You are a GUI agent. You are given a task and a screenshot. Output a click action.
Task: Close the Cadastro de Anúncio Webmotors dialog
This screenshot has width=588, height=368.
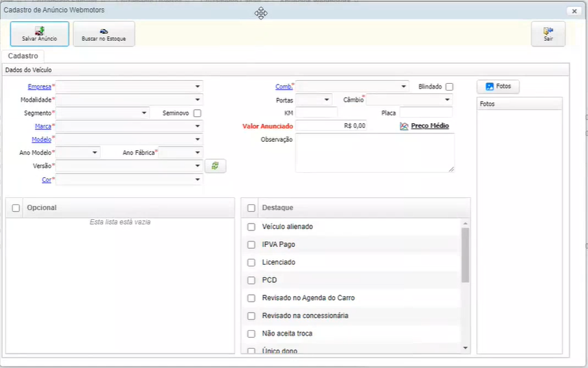pos(574,11)
